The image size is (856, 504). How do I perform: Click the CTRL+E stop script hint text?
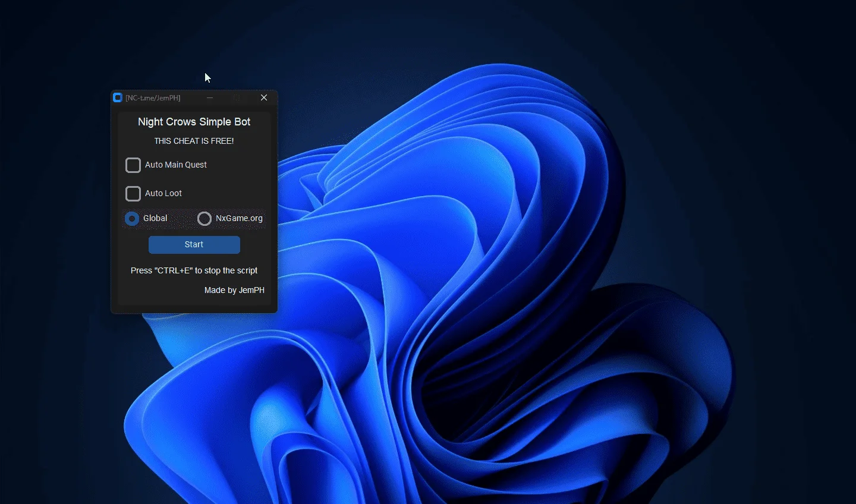[194, 270]
